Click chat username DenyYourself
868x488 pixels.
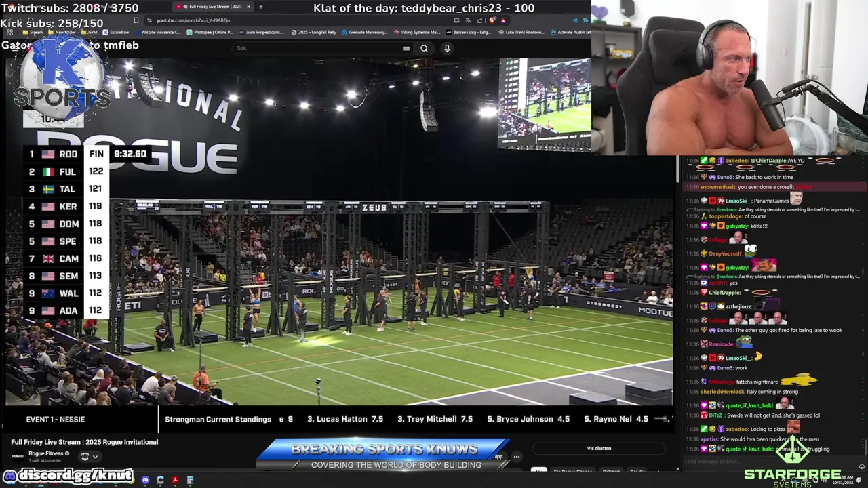pyautogui.click(x=725, y=253)
